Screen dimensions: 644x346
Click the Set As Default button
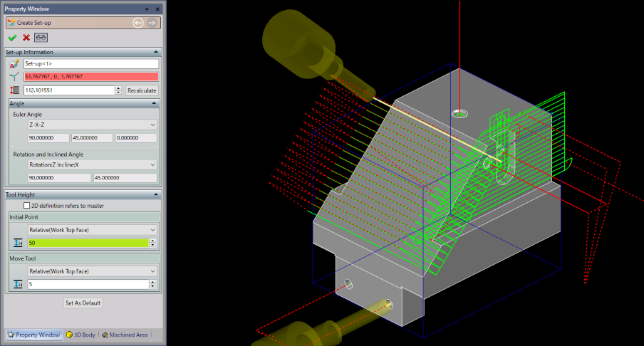tap(83, 303)
